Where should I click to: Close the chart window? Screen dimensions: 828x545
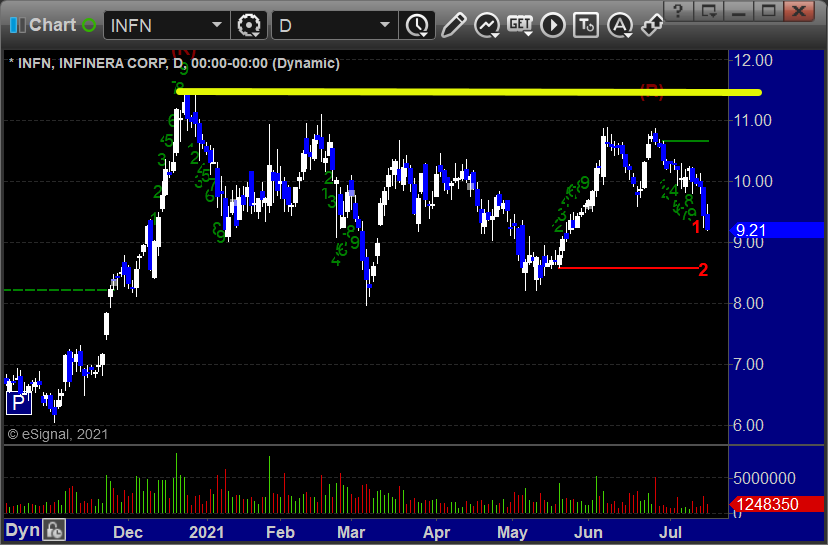pos(799,11)
